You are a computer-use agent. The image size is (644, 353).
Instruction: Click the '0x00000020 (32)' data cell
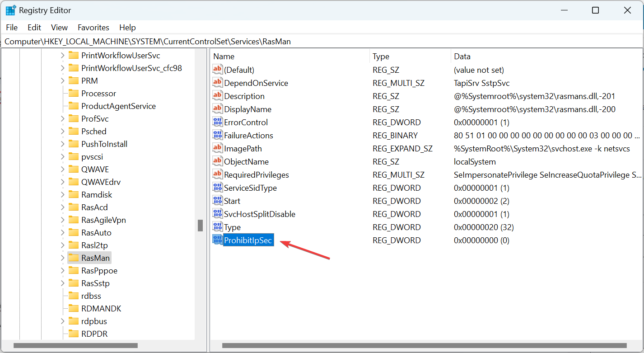[x=484, y=227]
